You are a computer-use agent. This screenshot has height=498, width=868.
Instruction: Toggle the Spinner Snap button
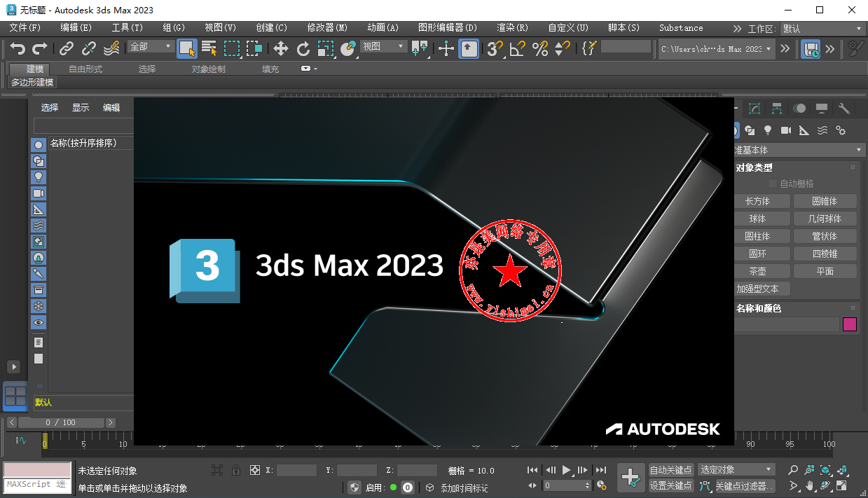click(563, 48)
